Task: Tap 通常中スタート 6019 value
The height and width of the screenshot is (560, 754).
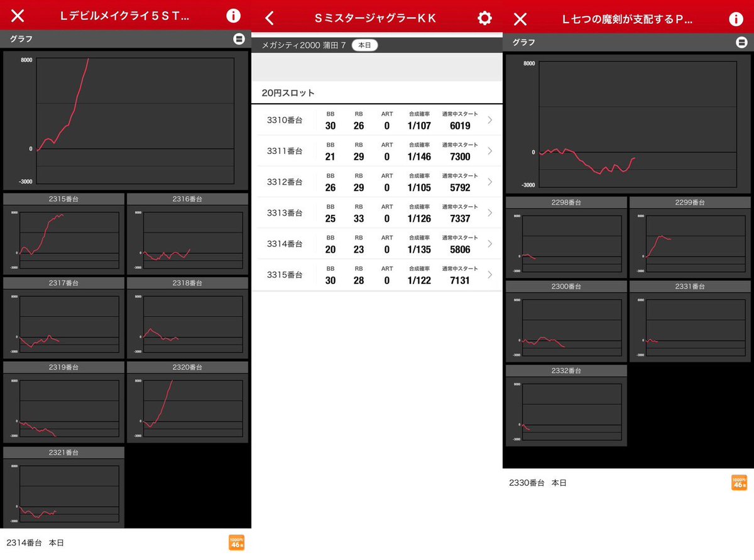Action: [460, 126]
